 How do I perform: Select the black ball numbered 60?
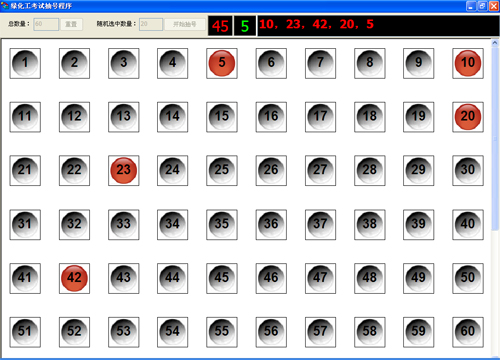(468, 332)
